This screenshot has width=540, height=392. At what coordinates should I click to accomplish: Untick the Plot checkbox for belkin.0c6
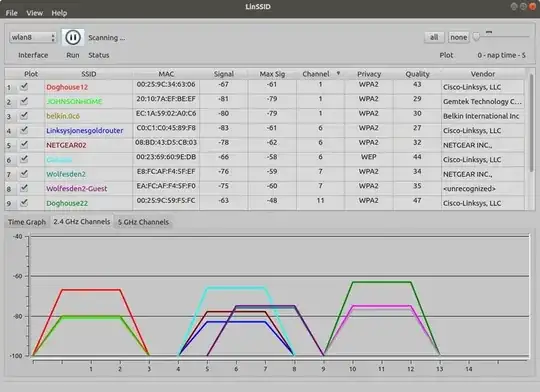24,116
